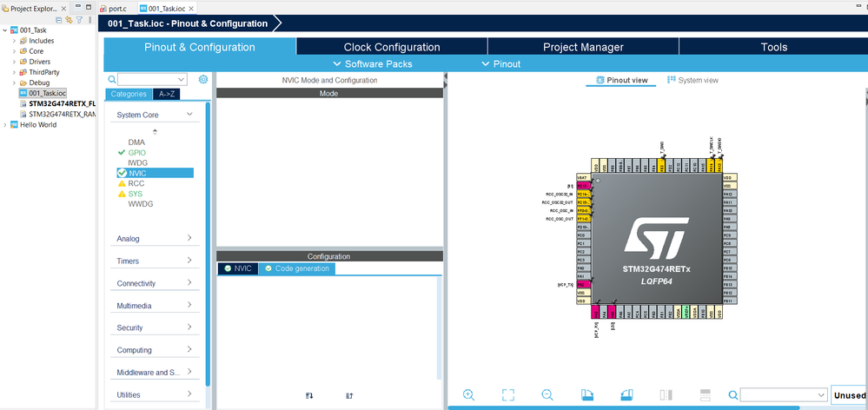Select SYS in System Core list
This screenshot has height=410, width=868.
coord(135,194)
